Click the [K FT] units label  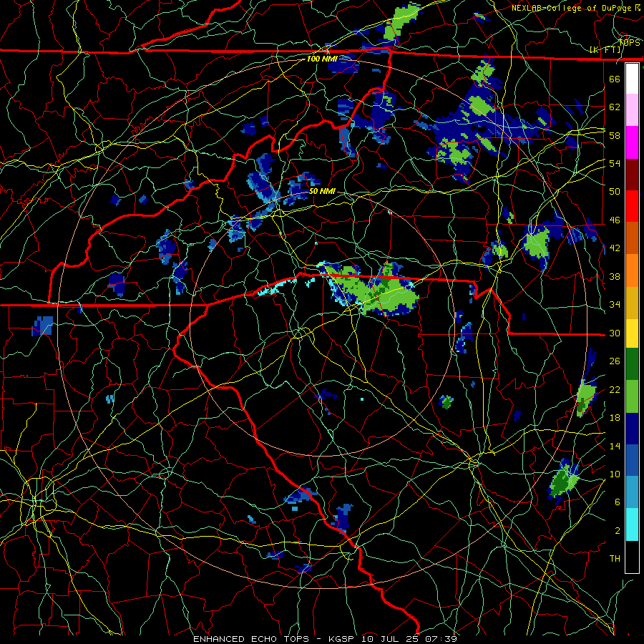(x=605, y=50)
